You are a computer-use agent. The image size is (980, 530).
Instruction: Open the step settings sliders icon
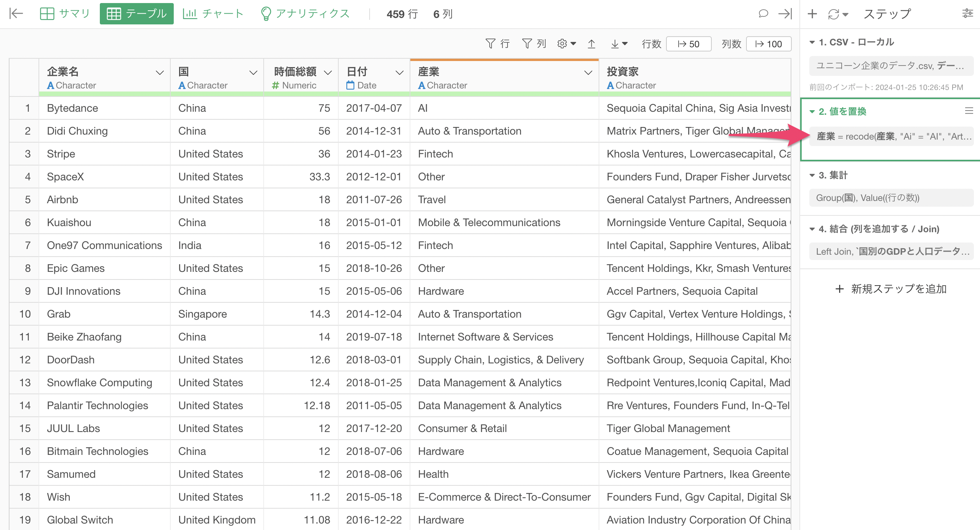pos(967,14)
